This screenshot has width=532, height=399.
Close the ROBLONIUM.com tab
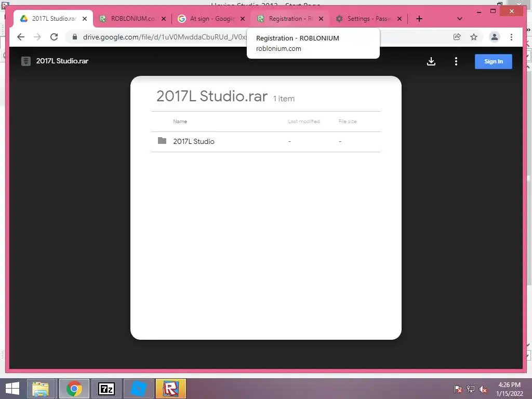(x=164, y=19)
